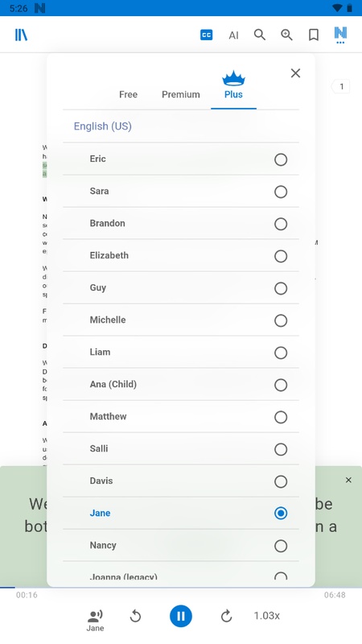Viewport: 362px width, 644px height.
Task: Toggle the CC captions icon
Action: point(206,35)
